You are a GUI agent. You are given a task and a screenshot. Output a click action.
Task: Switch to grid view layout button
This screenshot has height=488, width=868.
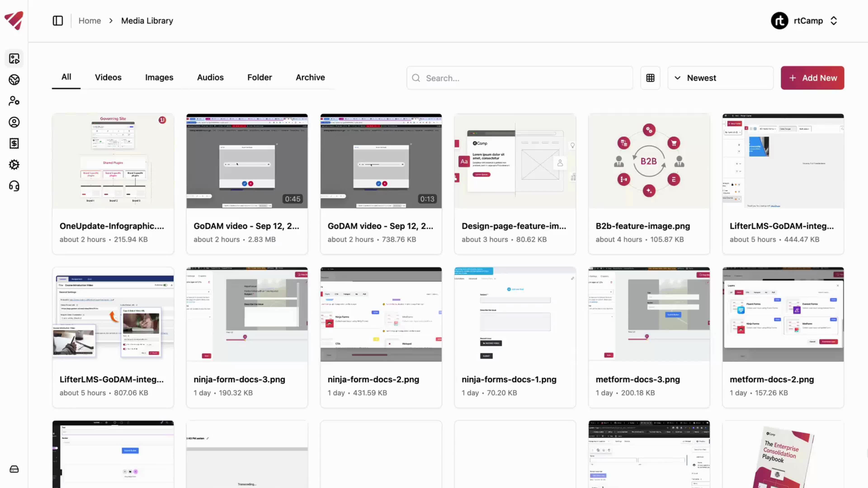tap(650, 78)
